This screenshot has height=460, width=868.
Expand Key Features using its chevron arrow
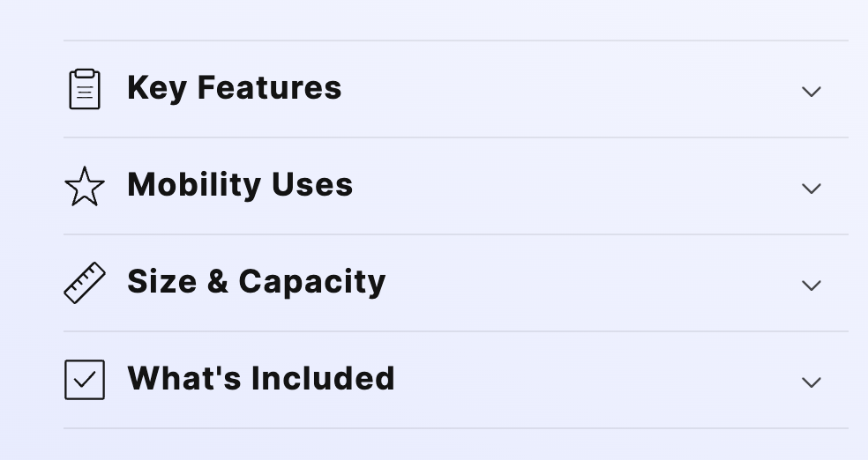[x=811, y=92]
